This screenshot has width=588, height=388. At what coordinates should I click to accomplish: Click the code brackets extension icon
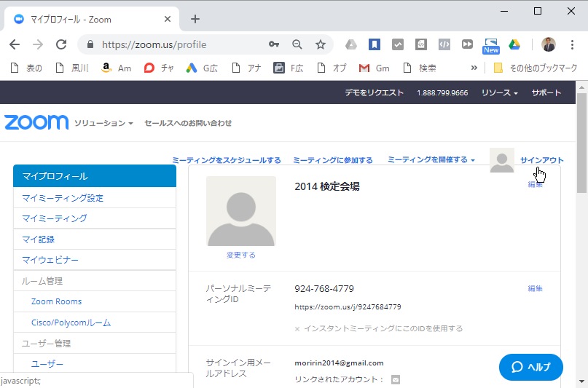(x=444, y=44)
